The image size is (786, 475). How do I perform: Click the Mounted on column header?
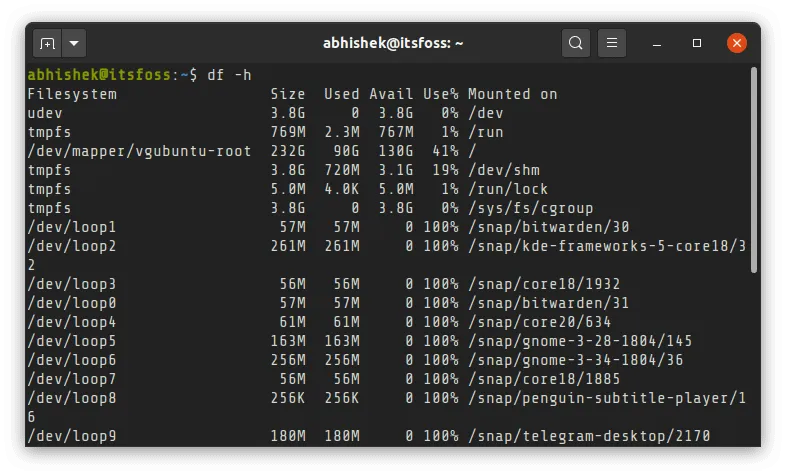tap(513, 94)
